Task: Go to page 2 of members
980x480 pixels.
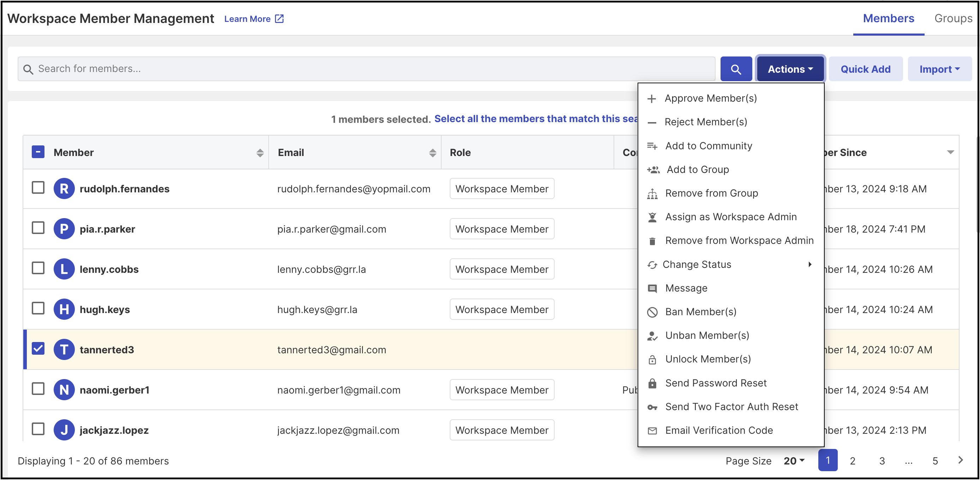Action: tap(853, 461)
